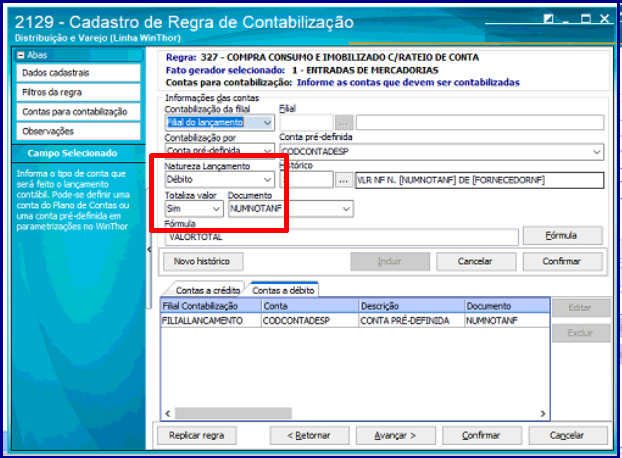Click the grid's right scroll arrow

(543, 414)
